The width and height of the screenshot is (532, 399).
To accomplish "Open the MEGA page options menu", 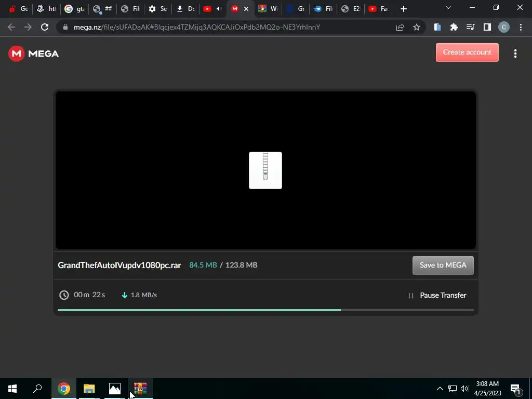I will (x=515, y=54).
